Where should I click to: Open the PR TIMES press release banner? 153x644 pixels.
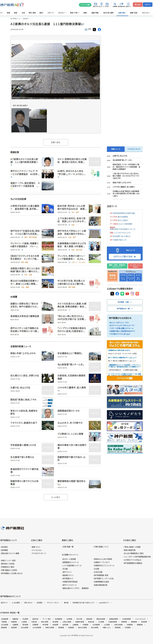125,402
